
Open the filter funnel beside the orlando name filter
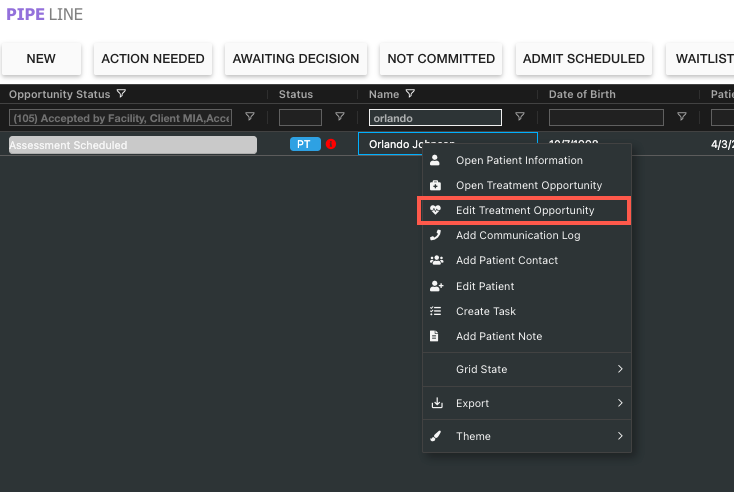pos(519,117)
